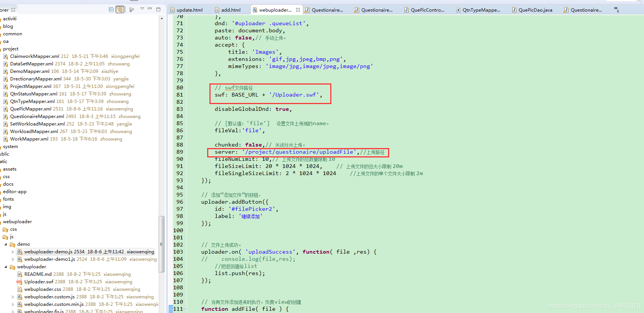Click the README.md file icon
The height and width of the screenshot is (313, 644).
20,274
